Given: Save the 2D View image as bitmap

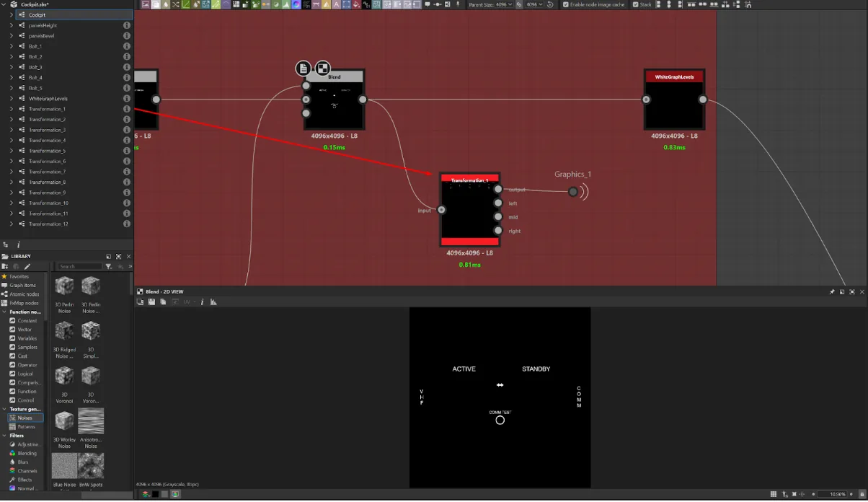Looking at the screenshot, I should point(152,301).
